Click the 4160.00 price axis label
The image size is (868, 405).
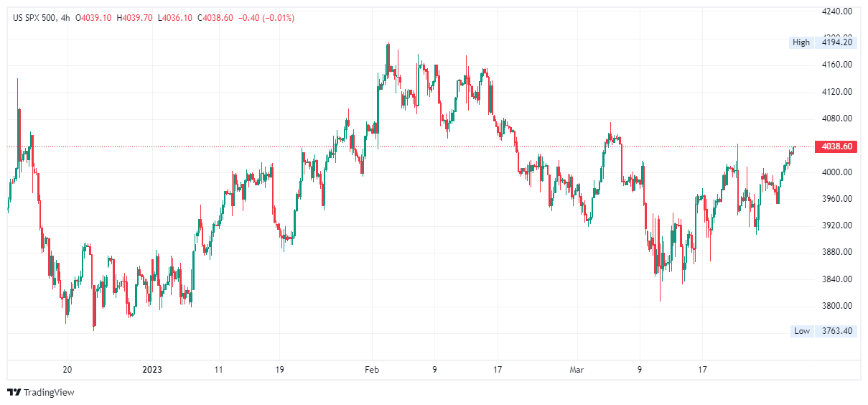click(x=836, y=65)
